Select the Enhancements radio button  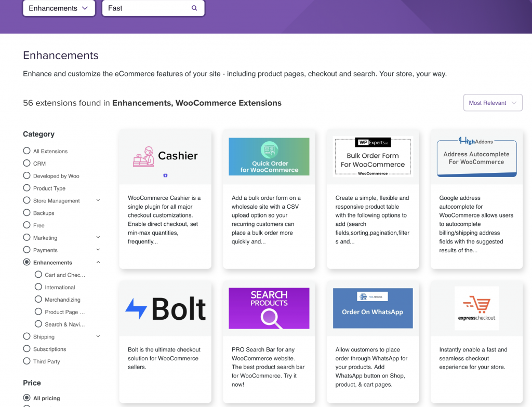pos(27,262)
